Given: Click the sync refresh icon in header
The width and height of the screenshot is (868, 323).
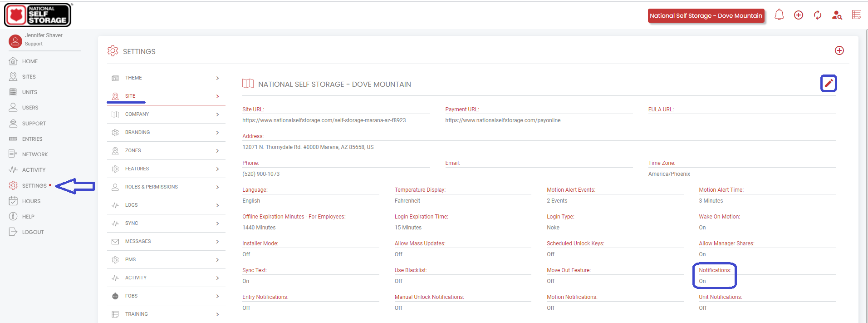Looking at the screenshot, I should pyautogui.click(x=818, y=15).
